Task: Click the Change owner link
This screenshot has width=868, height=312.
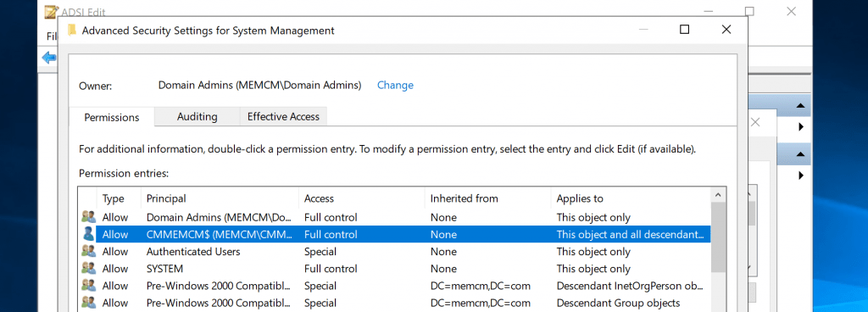Action: pyautogui.click(x=395, y=85)
